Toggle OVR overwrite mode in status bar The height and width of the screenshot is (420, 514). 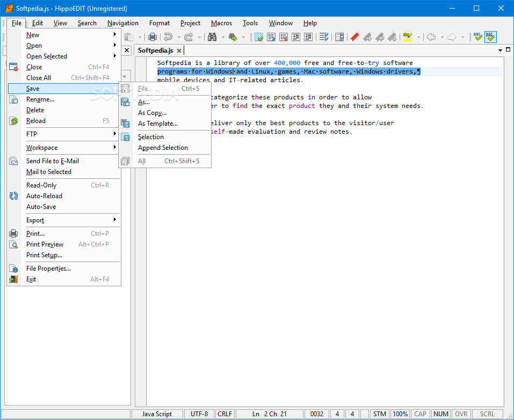click(461, 414)
